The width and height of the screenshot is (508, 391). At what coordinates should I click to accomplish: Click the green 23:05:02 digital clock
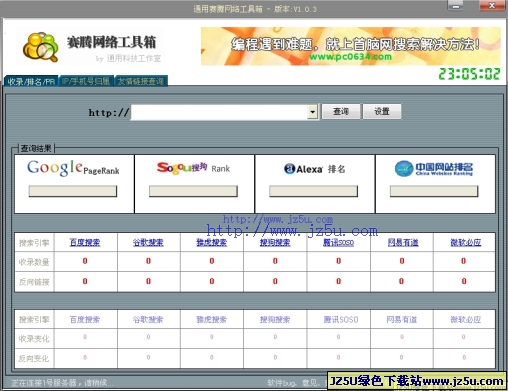(469, 74)
